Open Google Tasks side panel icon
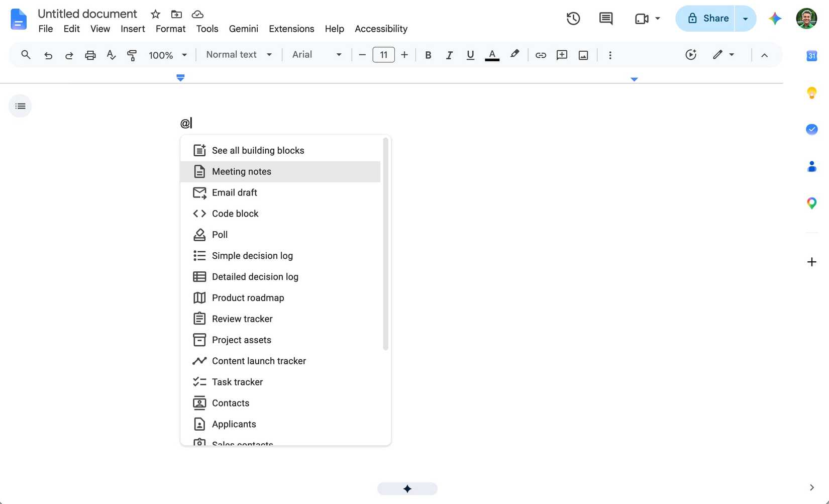This screenshot has height=504, width=829. 811,129
